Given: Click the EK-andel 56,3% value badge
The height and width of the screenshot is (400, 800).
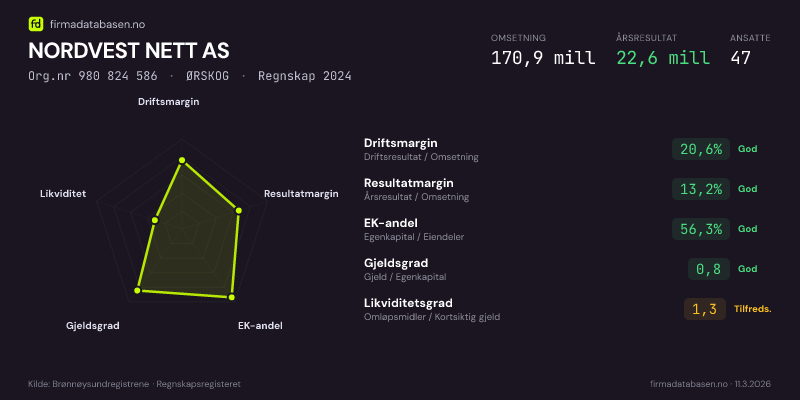Looking at the screenshot, I should pyautogui.click(x=700, y=229).
